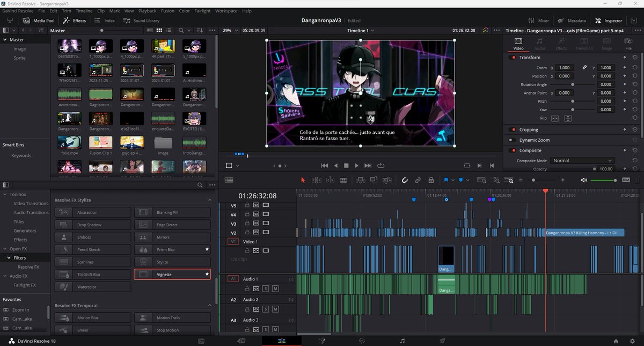
Task: Toggle the Effects panel button
Action: click(x=75, y=20)
